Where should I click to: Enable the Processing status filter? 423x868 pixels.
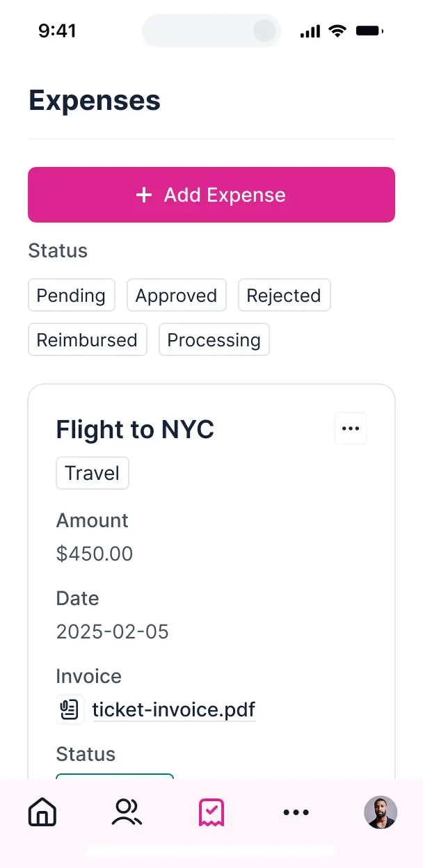(x=214, y=339)
